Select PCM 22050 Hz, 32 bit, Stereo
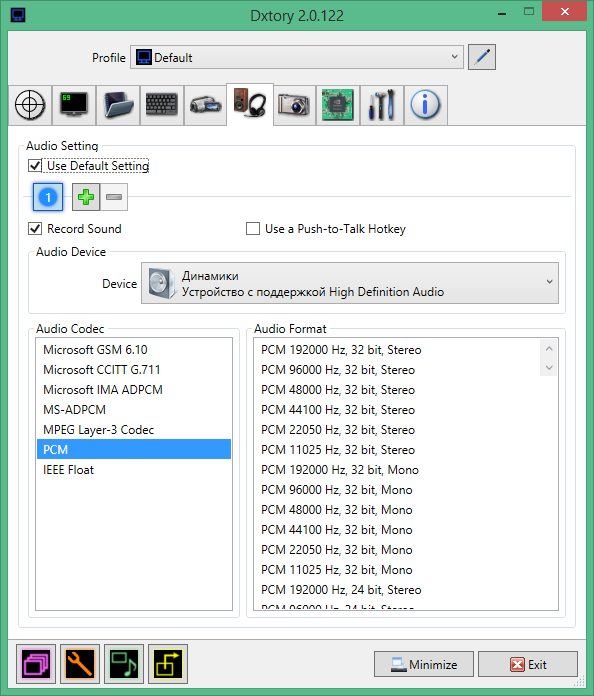The width and height of the screenshot is (594, 696). (x=397, y=430)
